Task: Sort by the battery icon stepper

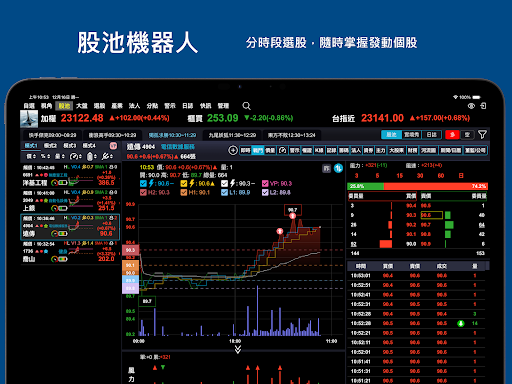Action: (92, 156)
